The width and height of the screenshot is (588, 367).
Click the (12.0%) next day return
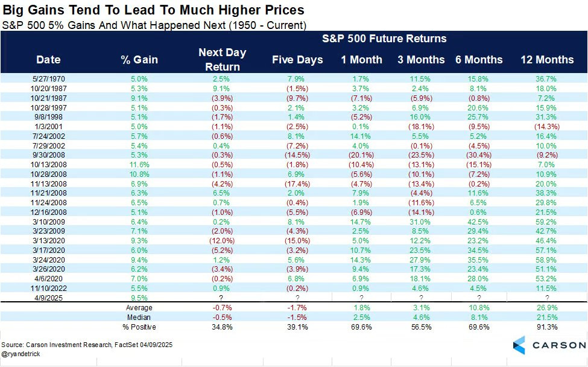click(x=222, y=241)
